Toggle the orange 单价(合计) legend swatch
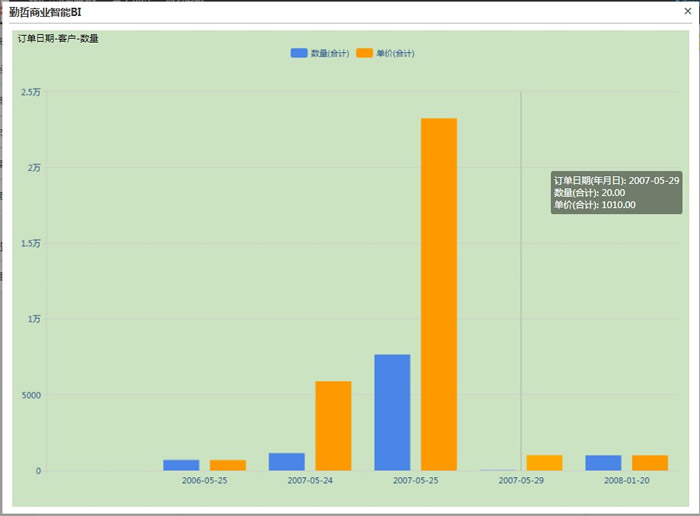Viewport: 700px width, 516px height. coord(364,53)
